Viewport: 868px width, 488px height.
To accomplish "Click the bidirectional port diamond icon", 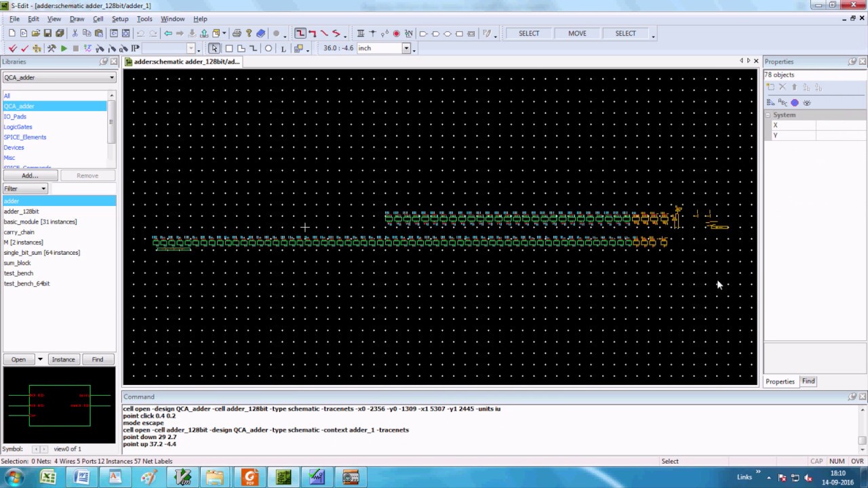I will (x=447, y=33).
